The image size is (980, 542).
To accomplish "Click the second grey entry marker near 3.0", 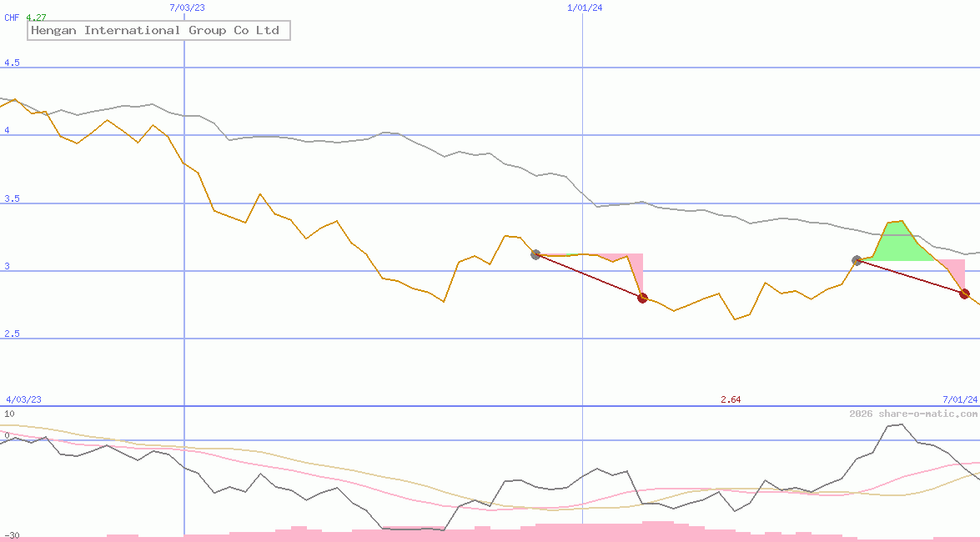I will (857, 260).
